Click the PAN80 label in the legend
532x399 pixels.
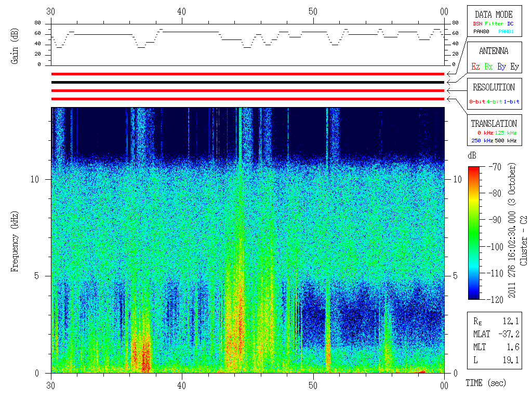coord(481,32)
